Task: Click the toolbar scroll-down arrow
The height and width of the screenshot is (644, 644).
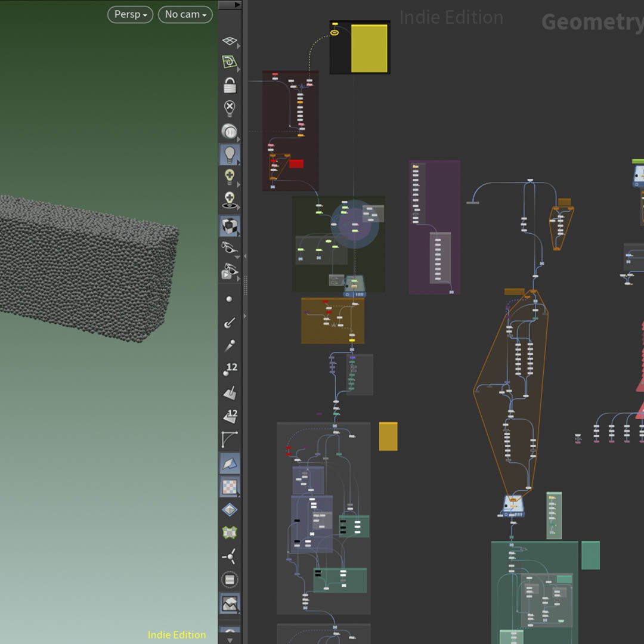Action: point(230,639)
